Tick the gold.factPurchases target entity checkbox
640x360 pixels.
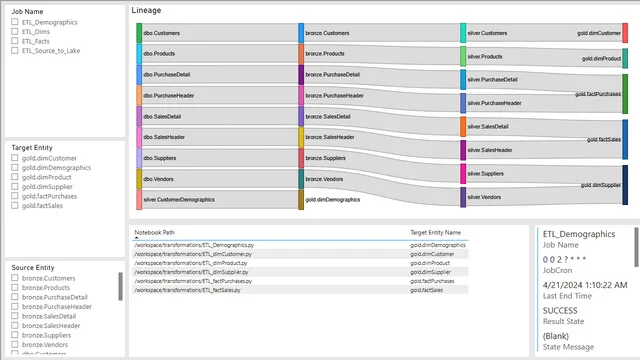click(15, 196)
